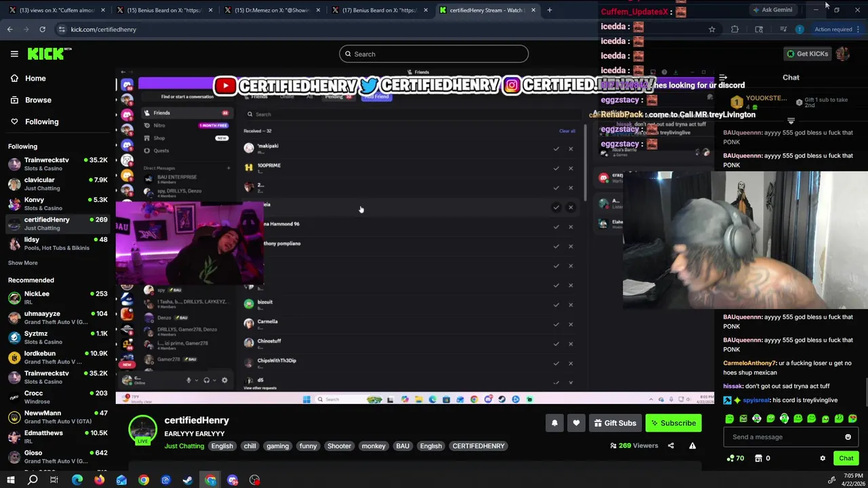Viewport: 868px width, 488px height.
Task: Share the stream via share icon
Action: click(671, 445)
